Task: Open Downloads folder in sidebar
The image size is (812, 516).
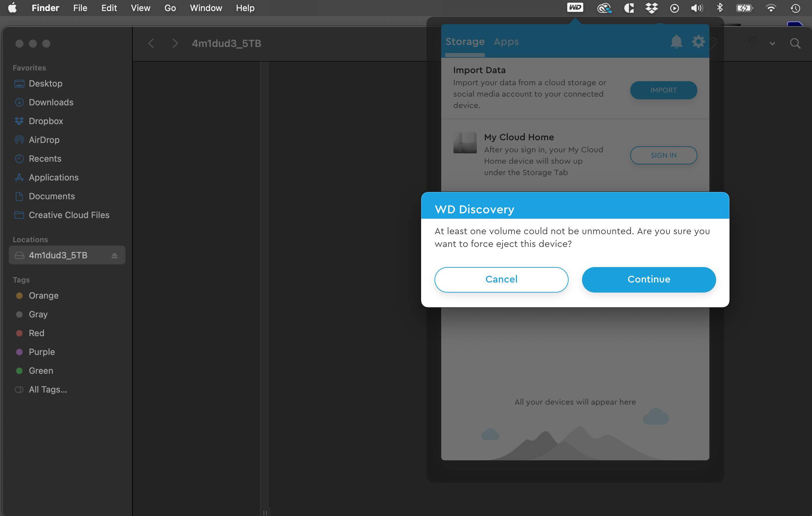Action: (51, 102)
